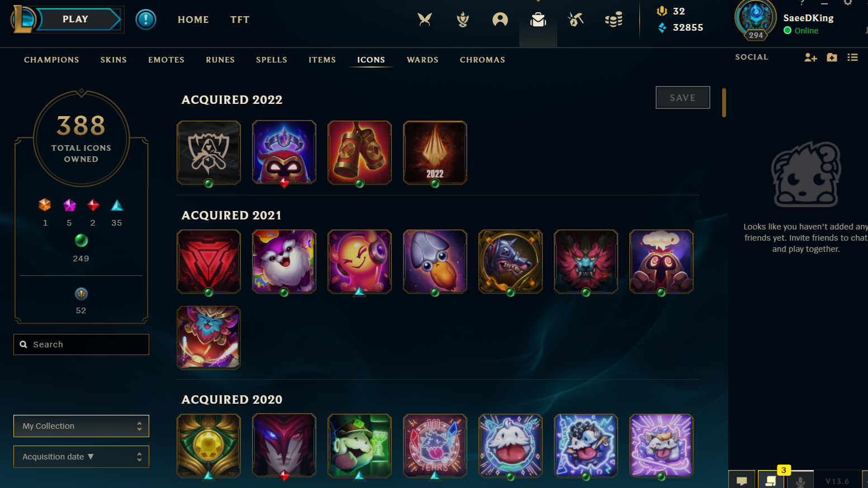Switch to the Wards tab

click(x=423, y=60)
